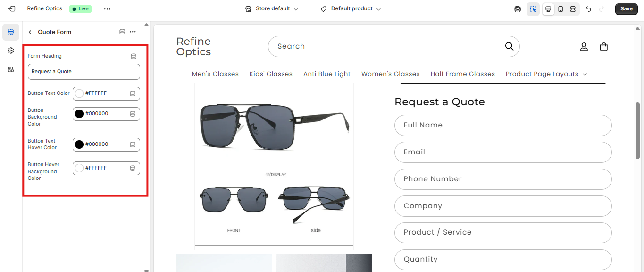644x272 pixels.
Task: Open the App embeds sidebar icon
Action: click(11, 69)
